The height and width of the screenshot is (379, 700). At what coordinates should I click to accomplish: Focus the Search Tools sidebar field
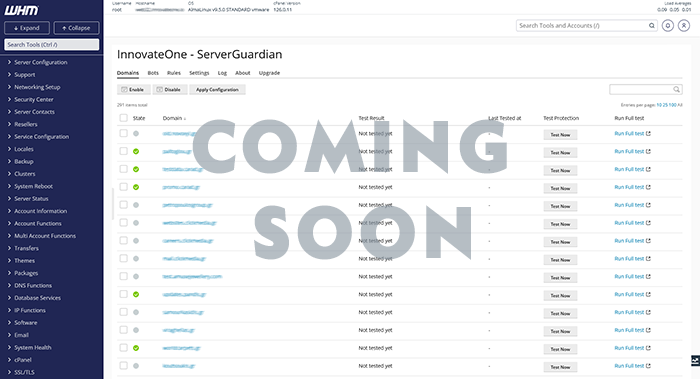pyautogui.click(x=52, y=45)
